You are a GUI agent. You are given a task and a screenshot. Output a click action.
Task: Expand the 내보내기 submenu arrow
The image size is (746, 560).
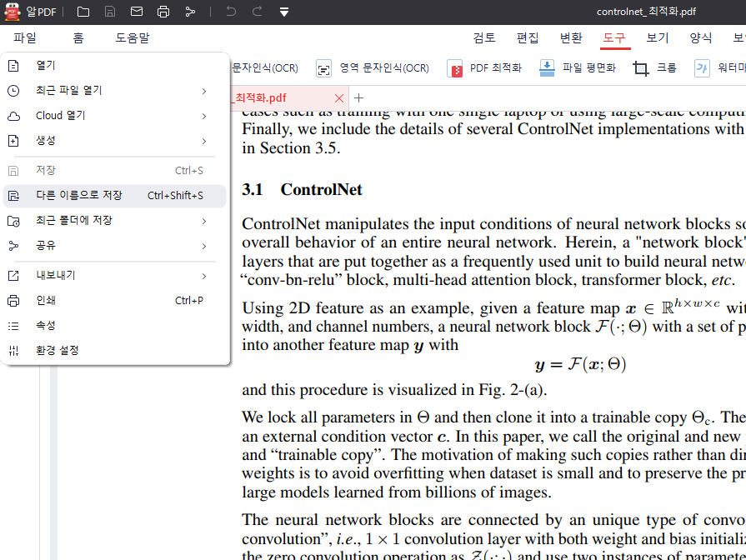pyautogui.click(x=204, y=276)
